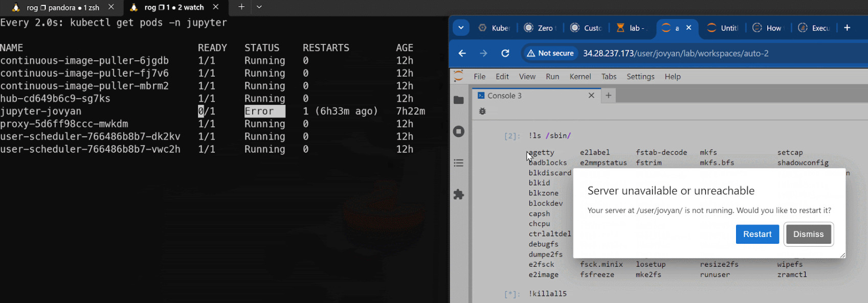Open the running terminals and kernels sidebar icon
868x303 pixels.
(x=459, y=131)
